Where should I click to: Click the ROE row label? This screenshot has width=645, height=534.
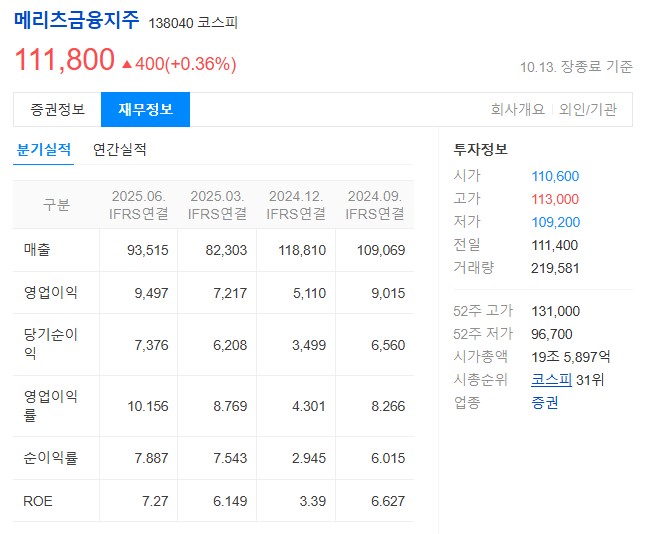click(x=38, y=501)
